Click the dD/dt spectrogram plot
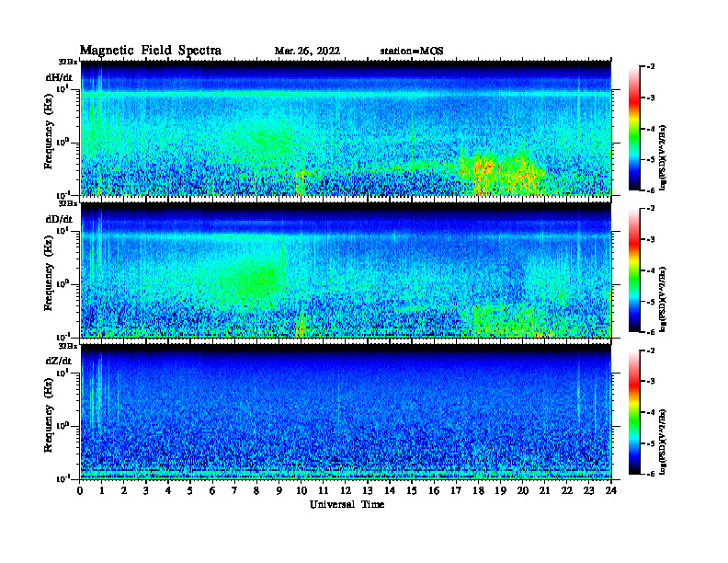The width and height of the screenshot is (728, 563). 346,270
